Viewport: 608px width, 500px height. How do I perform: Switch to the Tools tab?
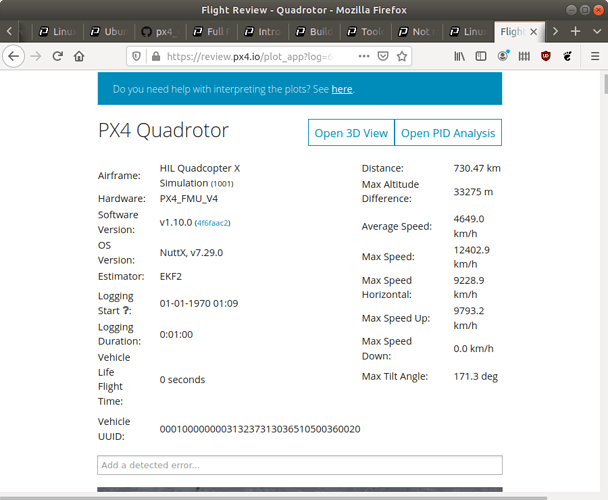366,32
